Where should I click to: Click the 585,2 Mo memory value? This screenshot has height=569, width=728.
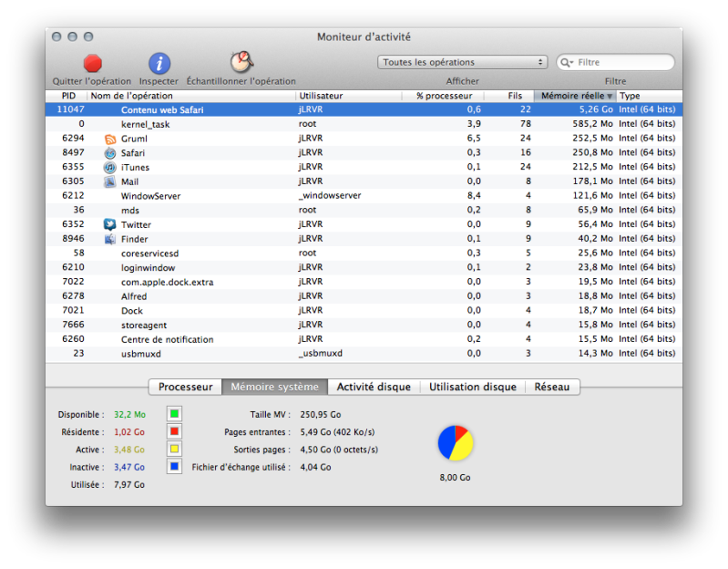tap(592, 124)
